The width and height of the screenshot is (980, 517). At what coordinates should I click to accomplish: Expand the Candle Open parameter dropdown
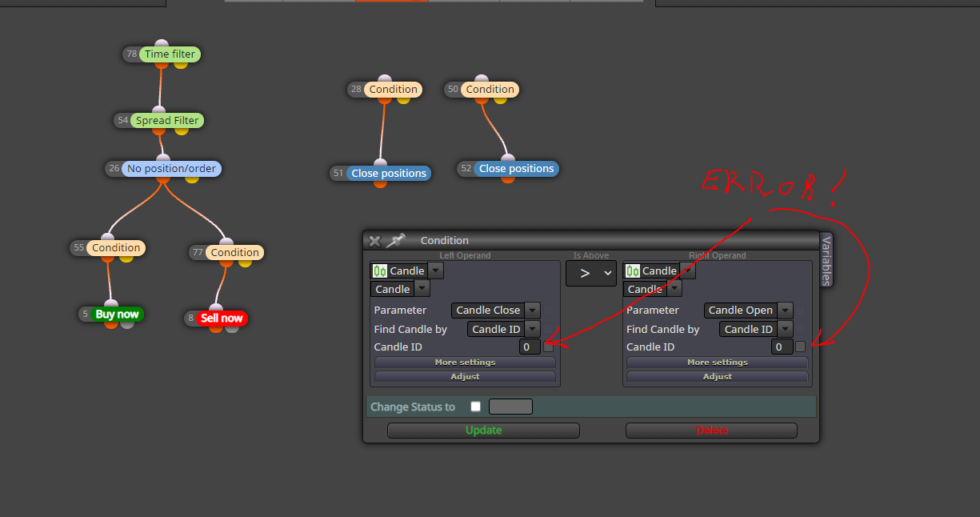coord(785,310)
